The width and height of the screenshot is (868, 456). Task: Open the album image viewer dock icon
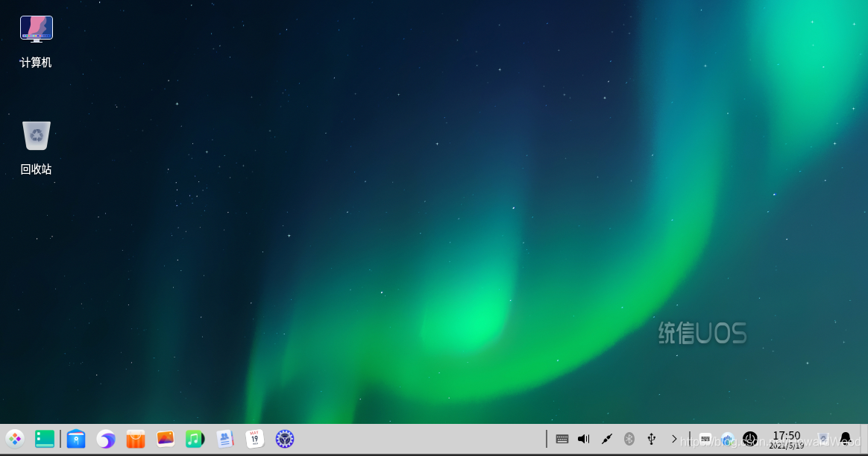pyautogui.click(x=165, y=439)
